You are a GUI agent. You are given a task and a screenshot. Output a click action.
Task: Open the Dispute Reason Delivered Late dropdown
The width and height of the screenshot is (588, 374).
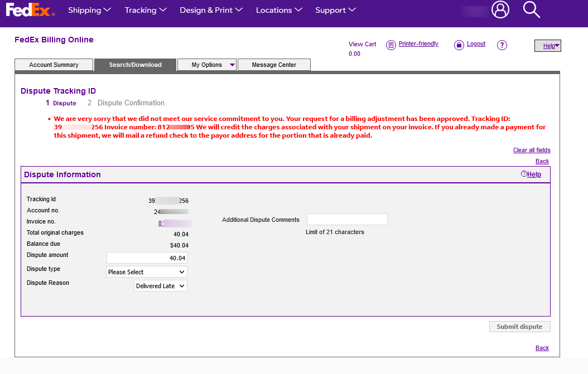click(x=161, y=286)
